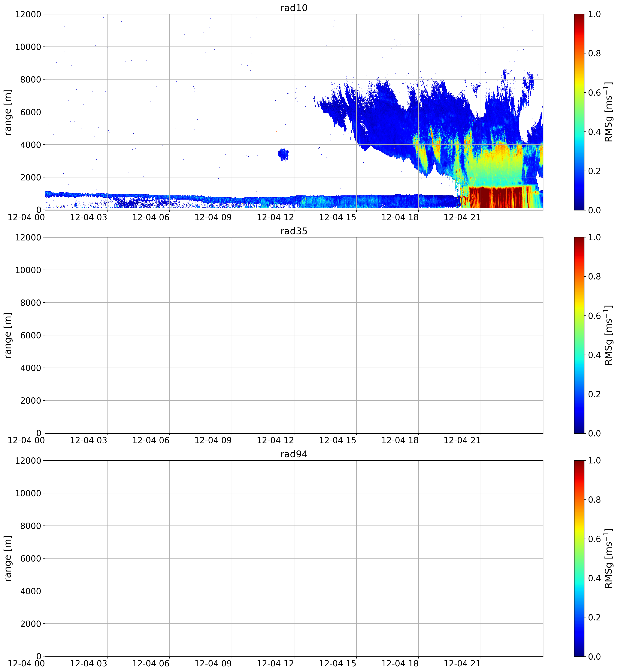618x672 pixels.
Task: Click the RMSg label beside rad94 colorbar
Action: (609, 558)
